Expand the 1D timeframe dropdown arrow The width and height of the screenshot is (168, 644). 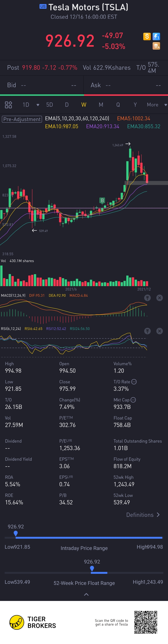pos(38,105)
